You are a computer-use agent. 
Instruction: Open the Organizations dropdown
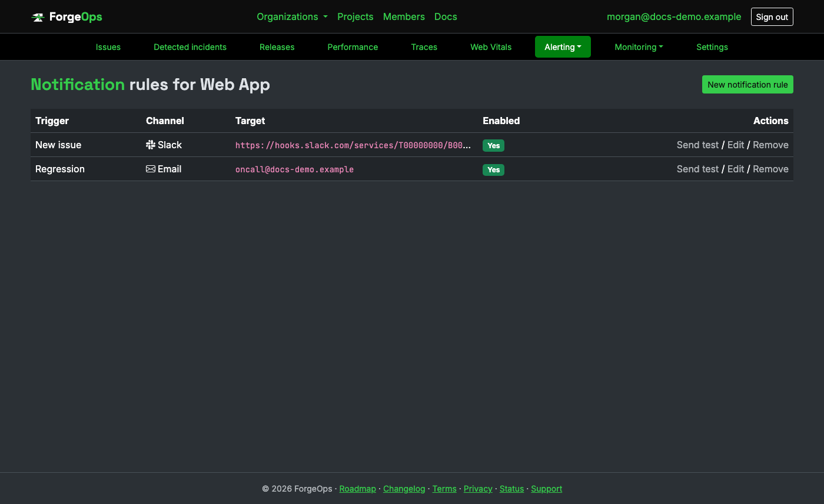pos(292,16)
